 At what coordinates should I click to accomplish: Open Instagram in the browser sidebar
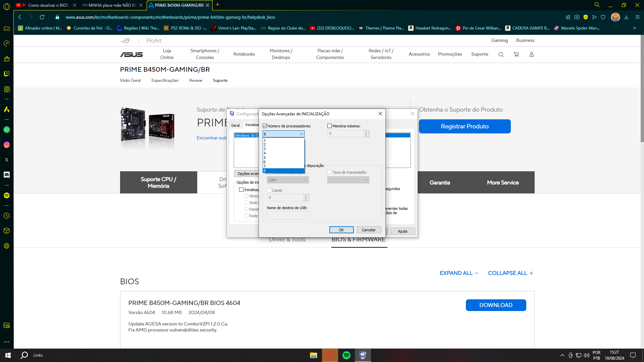click(x=7, y=145)
